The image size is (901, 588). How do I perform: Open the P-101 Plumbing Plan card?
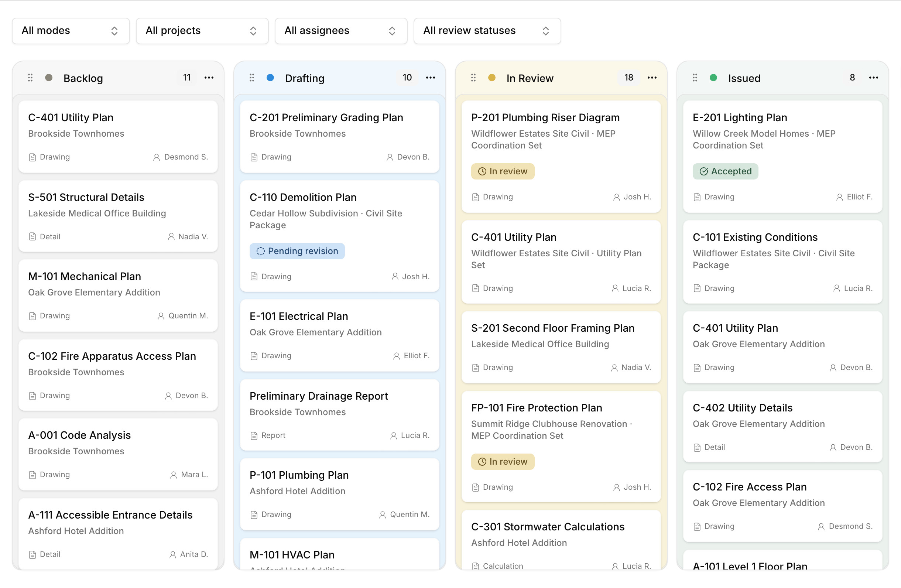pyautogui.click(x=340, y=494)
